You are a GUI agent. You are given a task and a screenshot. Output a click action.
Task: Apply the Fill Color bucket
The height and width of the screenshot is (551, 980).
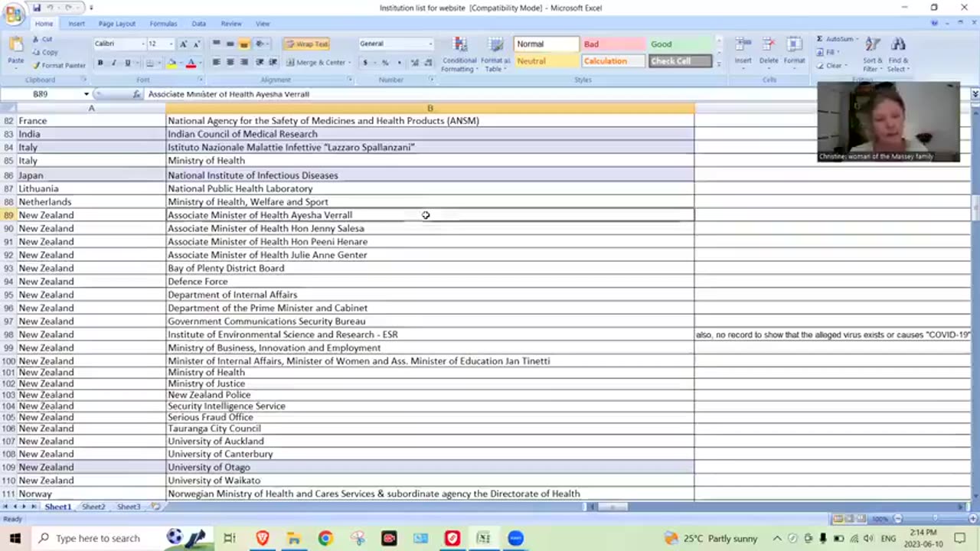pos(171,63)
